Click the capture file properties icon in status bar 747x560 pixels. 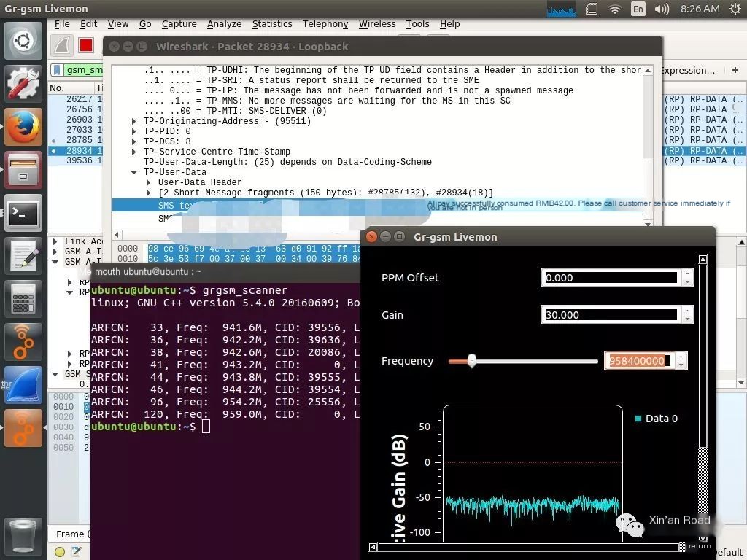(76, 551)
